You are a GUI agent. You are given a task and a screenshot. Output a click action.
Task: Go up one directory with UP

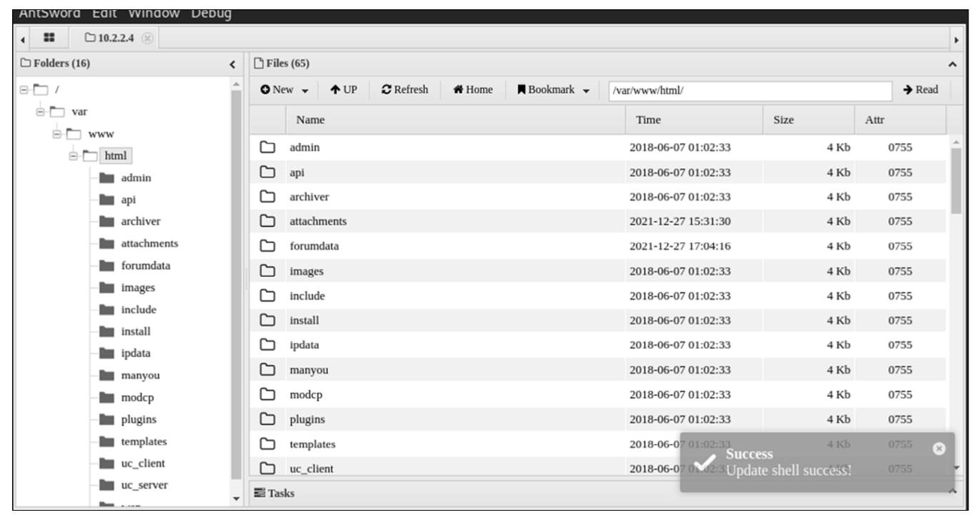(x=344, y=90)
